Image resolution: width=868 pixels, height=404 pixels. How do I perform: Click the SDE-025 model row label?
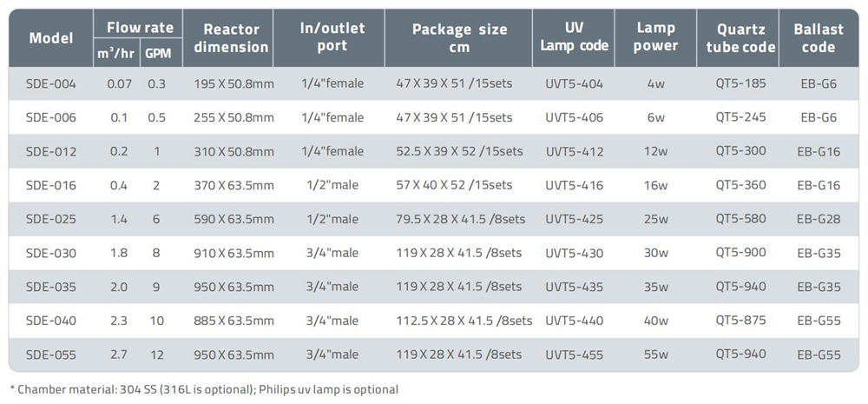point(51,219)
